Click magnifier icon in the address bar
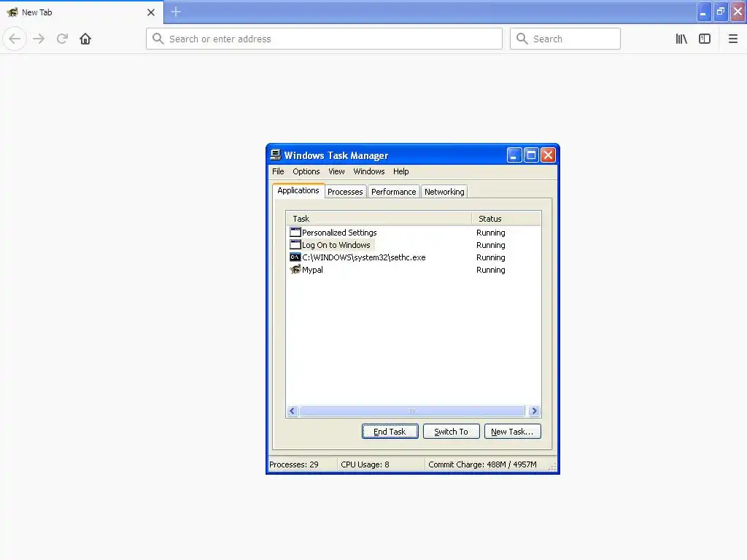This screenshot has height=560, width=747. coord(158,39)
